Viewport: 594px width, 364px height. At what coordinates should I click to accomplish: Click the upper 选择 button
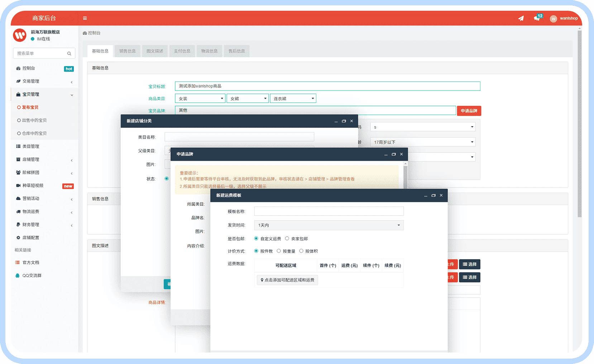pyautogui.click(x=470, y=264)
